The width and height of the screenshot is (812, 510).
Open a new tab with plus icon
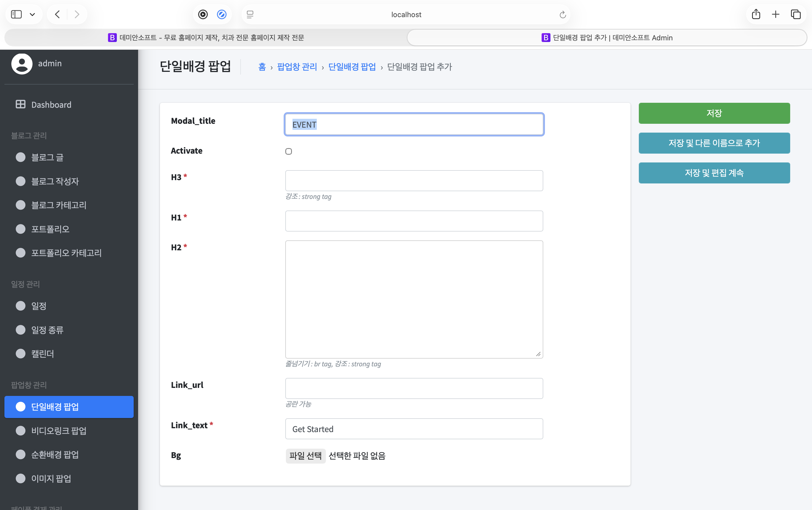pyautogui.click(x=776, y=14)
